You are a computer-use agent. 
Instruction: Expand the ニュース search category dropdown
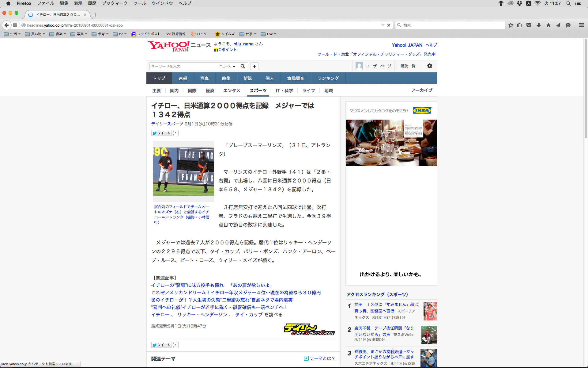227,66
